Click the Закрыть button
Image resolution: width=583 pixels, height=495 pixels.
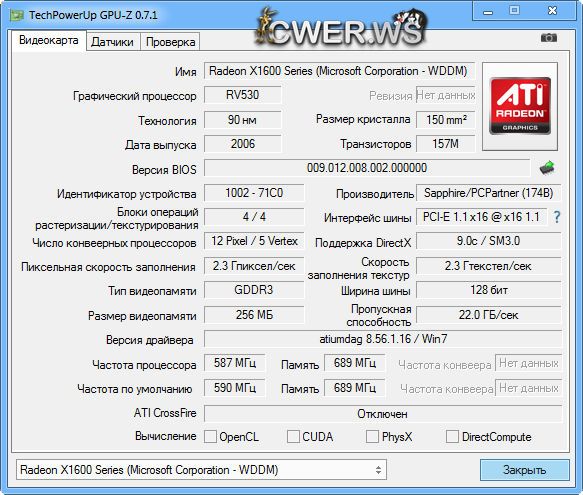pos(525,470)
